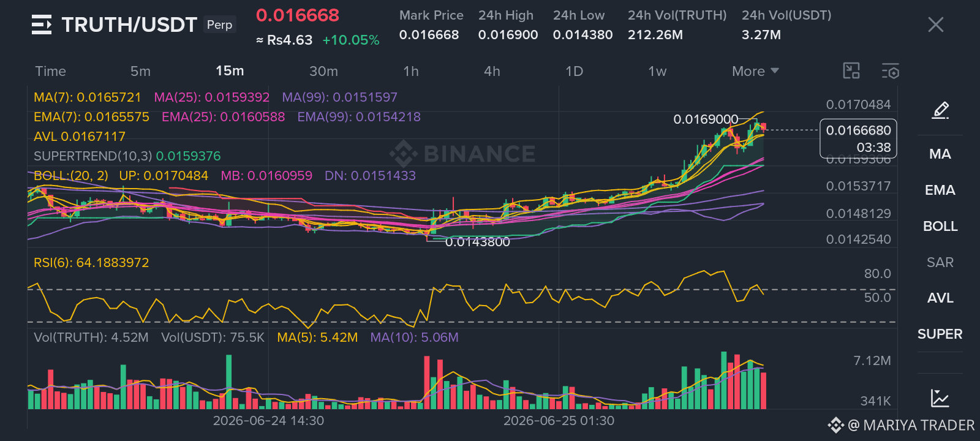The width and height of the screenshot is (980, 441).
Task: Click the Vol(USDT): 75.5K readout
Action: click(213, 337)
